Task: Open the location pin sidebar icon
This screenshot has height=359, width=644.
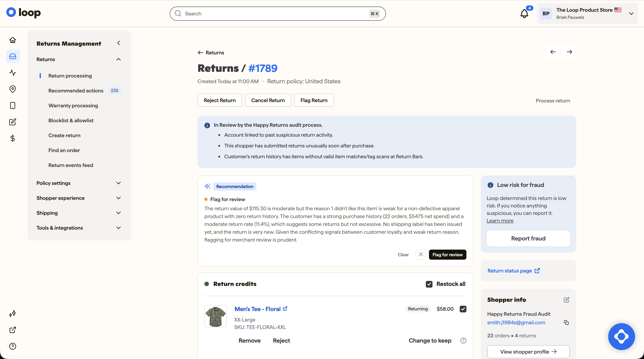Action: (13, 89)
